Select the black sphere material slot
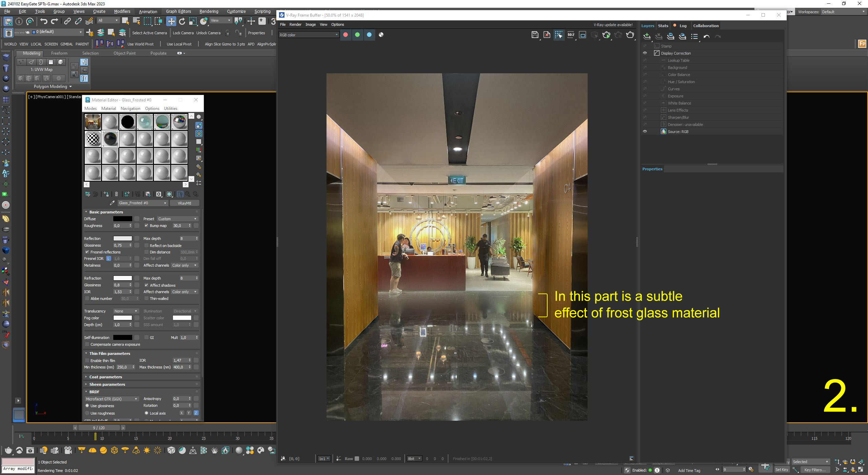Viewport: 868px width, 475px height. pos(127,122)
